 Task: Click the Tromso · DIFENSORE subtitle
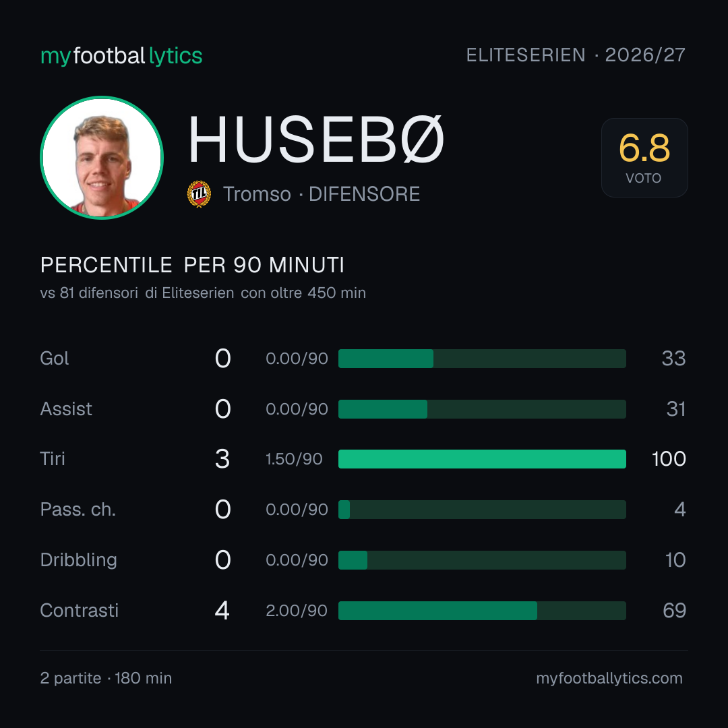[322, 194]
